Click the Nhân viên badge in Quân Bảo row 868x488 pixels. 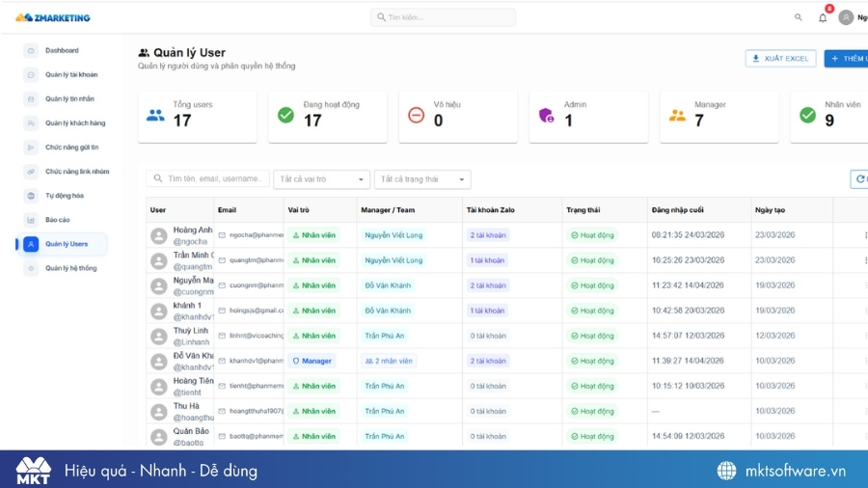(313, 436)
